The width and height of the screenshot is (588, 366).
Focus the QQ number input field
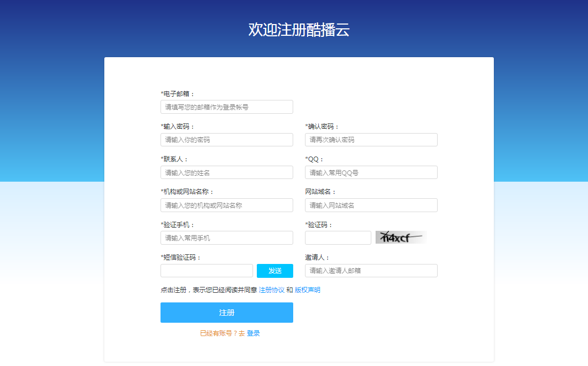(x=371, y=173)
